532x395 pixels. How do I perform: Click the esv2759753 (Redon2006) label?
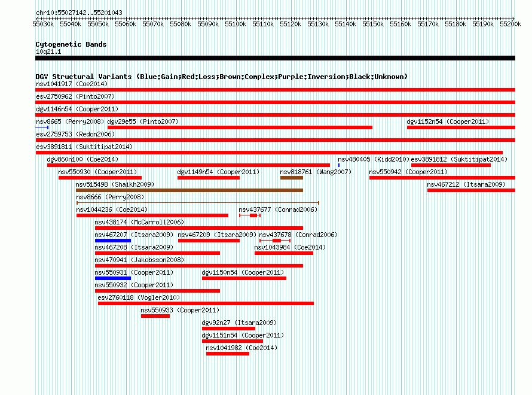75,134
